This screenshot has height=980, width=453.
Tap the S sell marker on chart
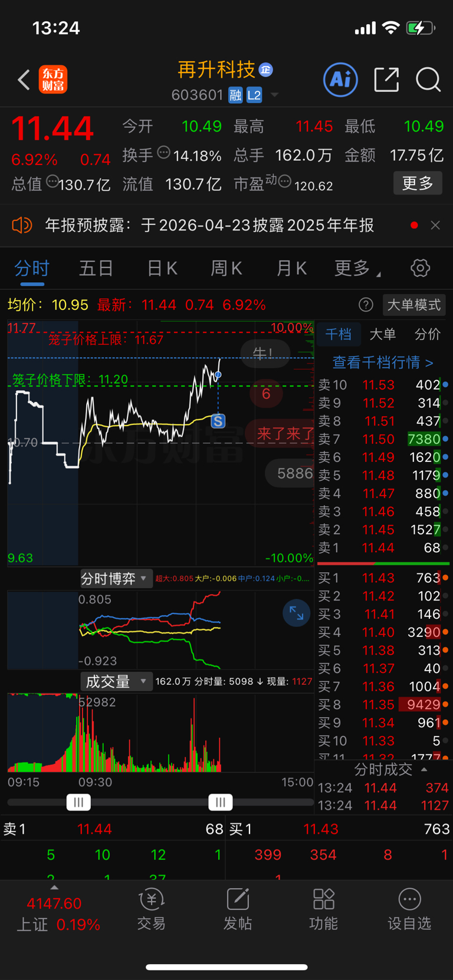218,421
